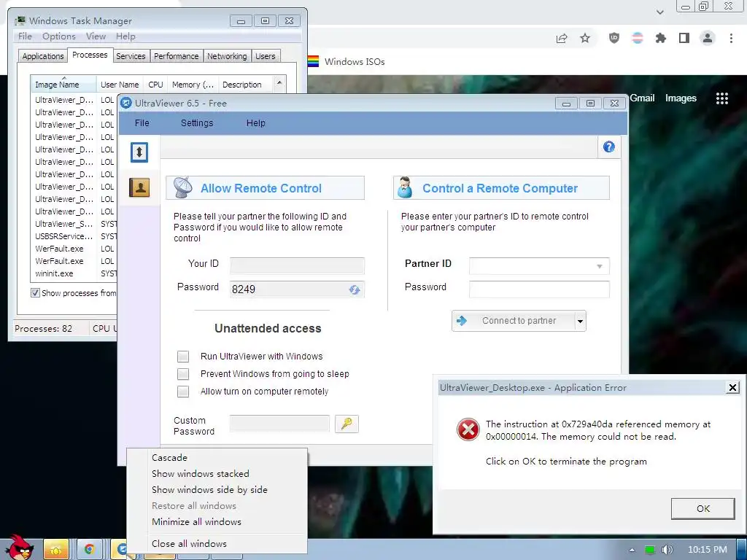
Task: Open Task Manager View menu
Action: click(96, 36)
